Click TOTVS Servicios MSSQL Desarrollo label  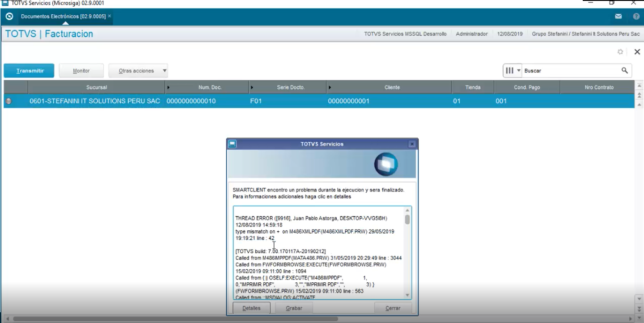click(405, 34)
